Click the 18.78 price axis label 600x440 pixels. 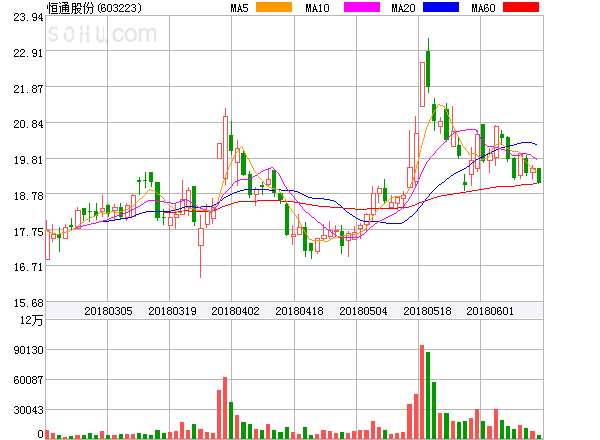[28, 196]
